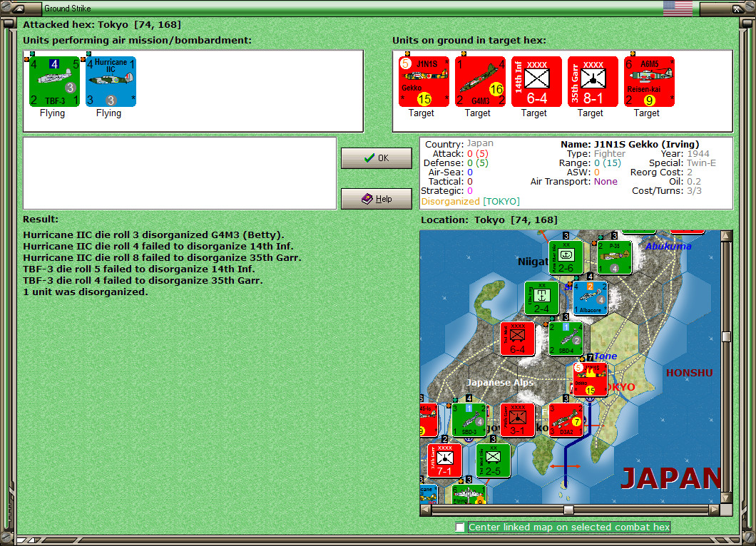This screenshot has width=756, height=546.
Task: Select the A6M5 Reisen-kai target counter
Action: tap(650, 81)
